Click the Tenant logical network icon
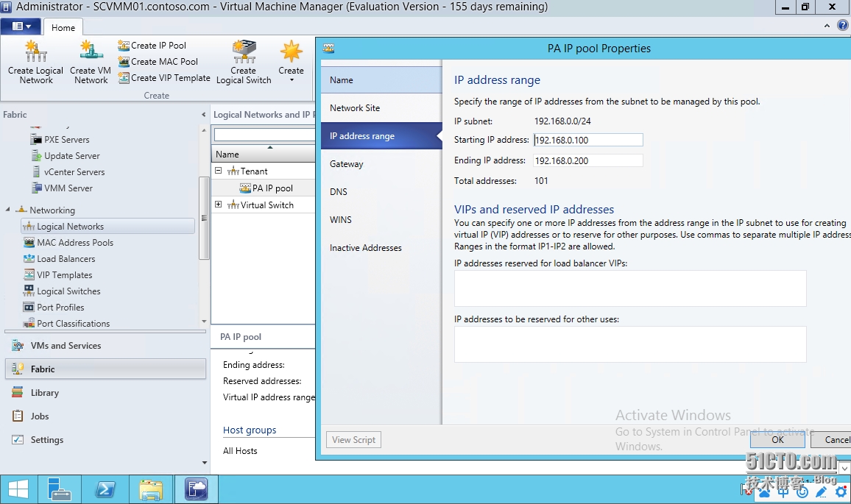851x504 pixels. tap(233, 171)
